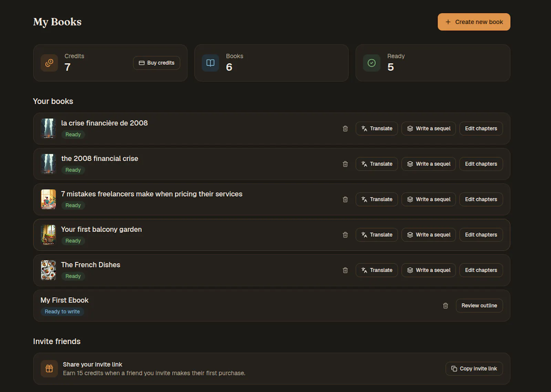
Task: Click the Ready count value 5
Action: [391, 67]
